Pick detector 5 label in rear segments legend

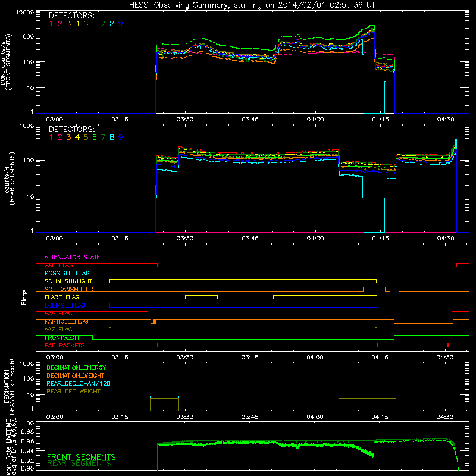click(86, 137)
